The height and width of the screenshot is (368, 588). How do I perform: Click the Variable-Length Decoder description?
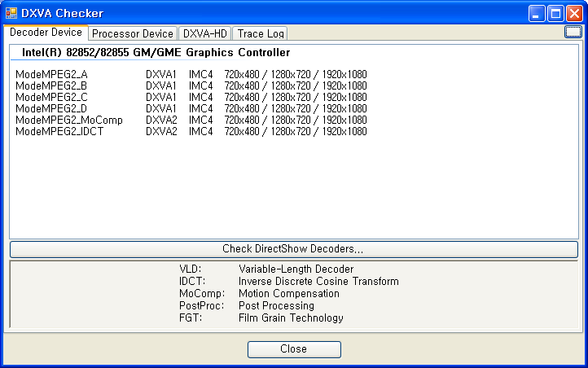point(296,269)
